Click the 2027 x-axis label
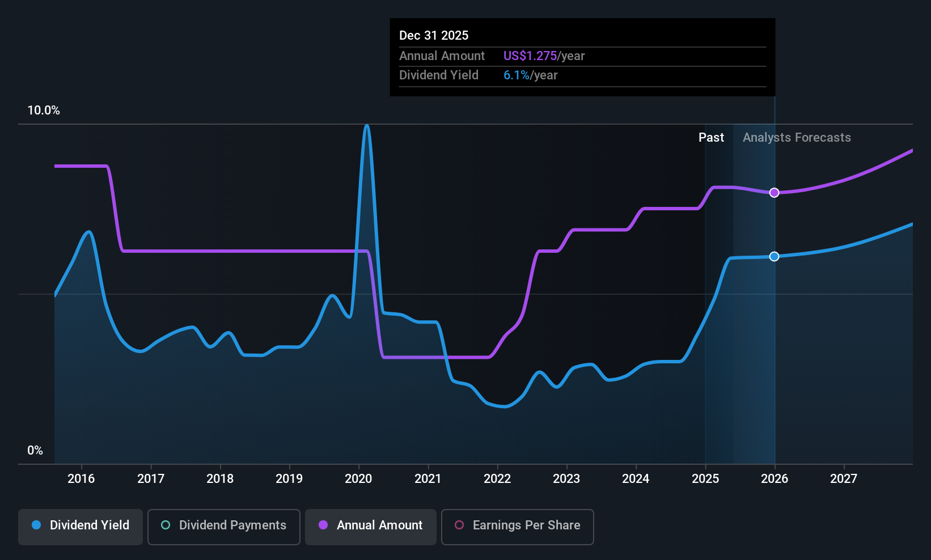931x560 pixels. point(844,479)
